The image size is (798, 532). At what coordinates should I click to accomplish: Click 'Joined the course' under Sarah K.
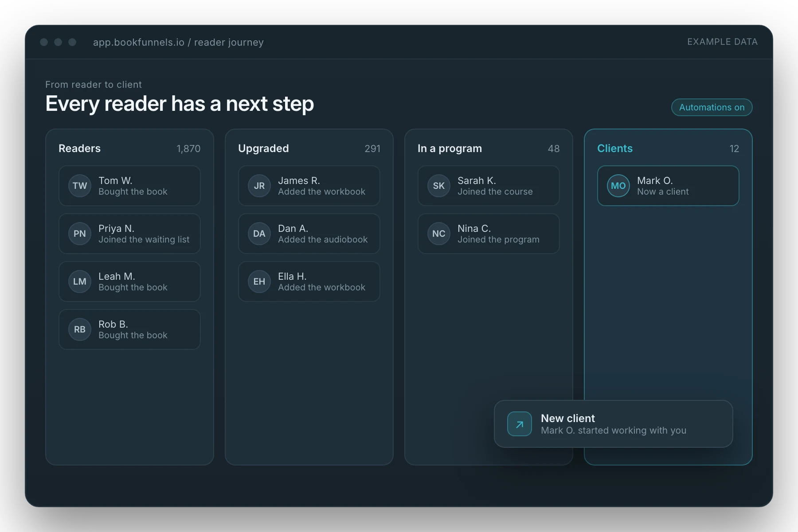coord(495,192)
